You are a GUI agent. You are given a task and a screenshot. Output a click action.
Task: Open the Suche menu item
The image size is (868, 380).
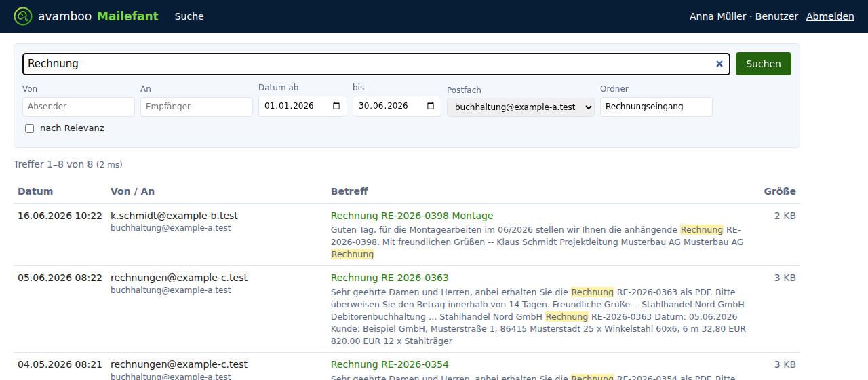pyautogui.click(x=189, y=16)
